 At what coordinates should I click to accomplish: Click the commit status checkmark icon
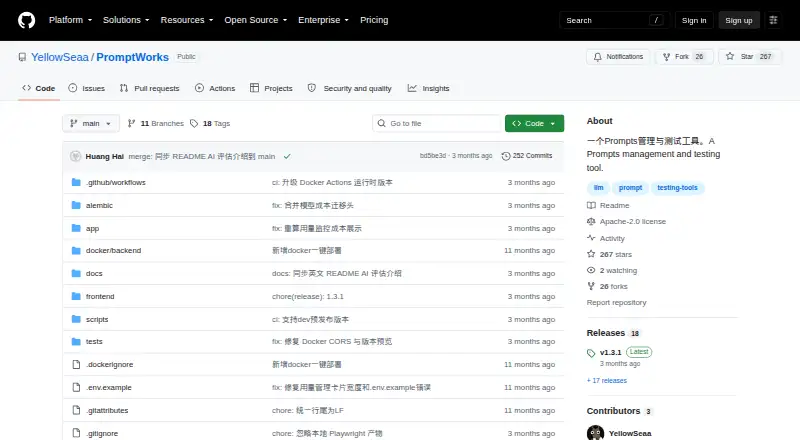pos(287,156)
